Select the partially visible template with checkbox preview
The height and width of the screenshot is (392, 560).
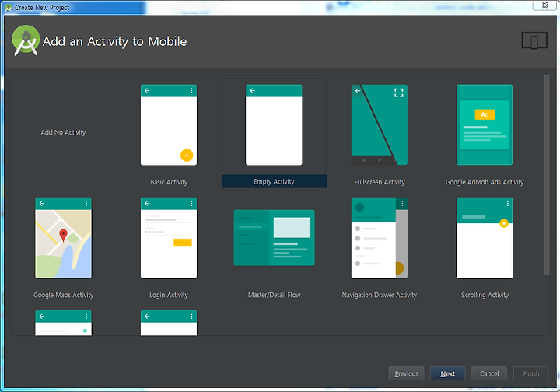click(63, 323)
